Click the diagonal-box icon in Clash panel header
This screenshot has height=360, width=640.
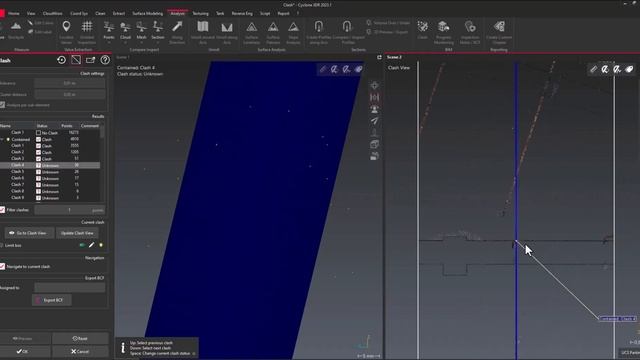[x=76, y=60]
